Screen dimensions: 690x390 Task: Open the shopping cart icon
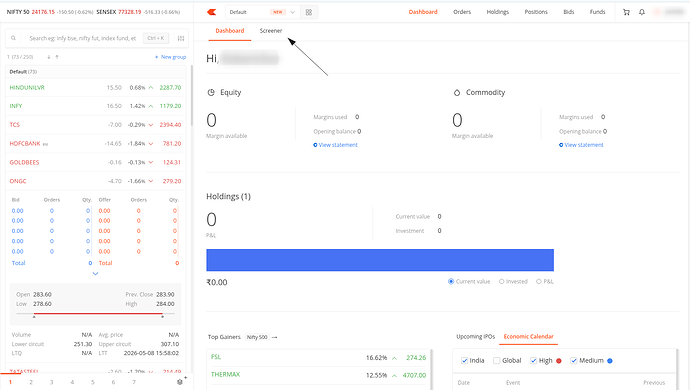(626, 12)
